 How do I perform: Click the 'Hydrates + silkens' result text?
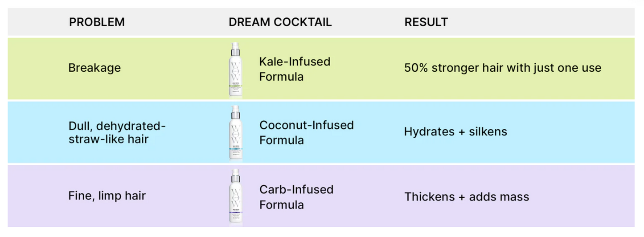(455, 132)
